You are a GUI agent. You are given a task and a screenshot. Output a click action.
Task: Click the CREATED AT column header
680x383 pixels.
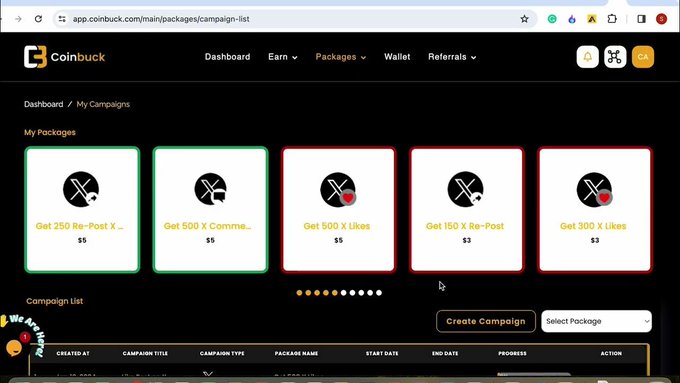(x=73, y=354)
